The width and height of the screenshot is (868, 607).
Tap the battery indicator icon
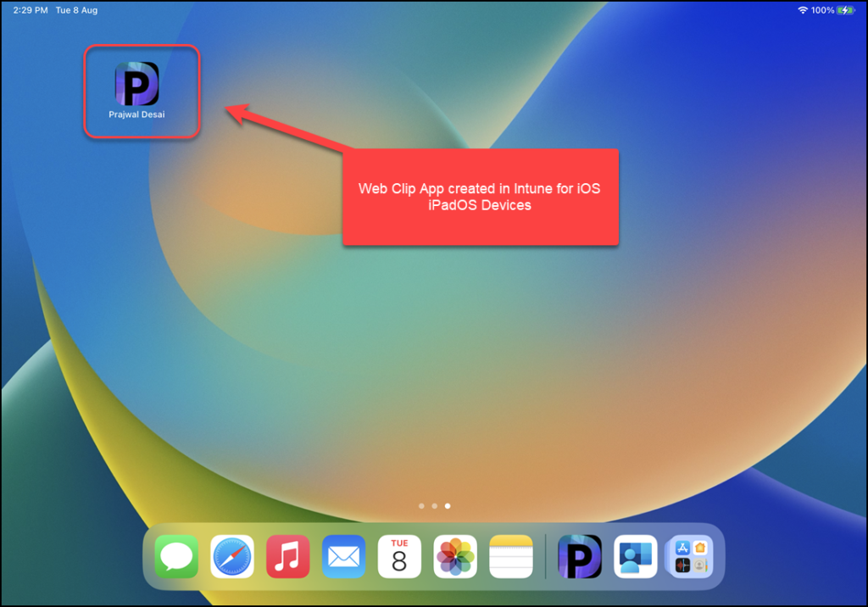click(x=846, y=10)
